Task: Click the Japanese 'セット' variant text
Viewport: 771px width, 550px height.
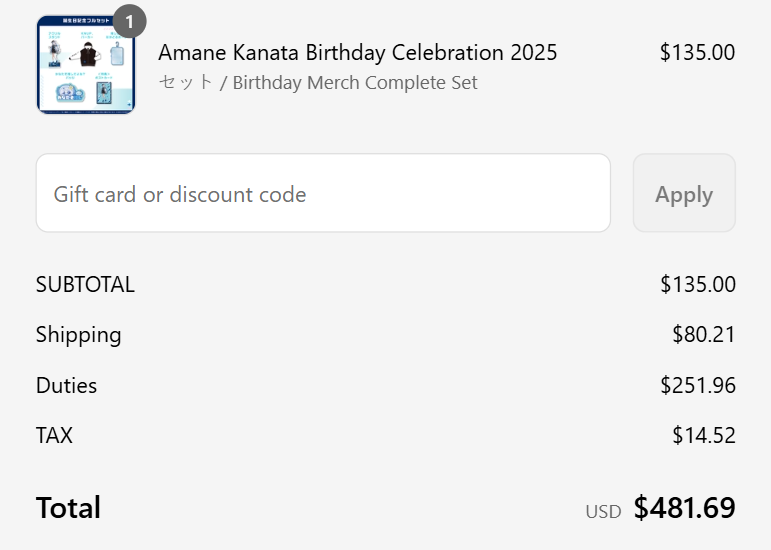Action: pyautogui.click(x=186, y=82)
